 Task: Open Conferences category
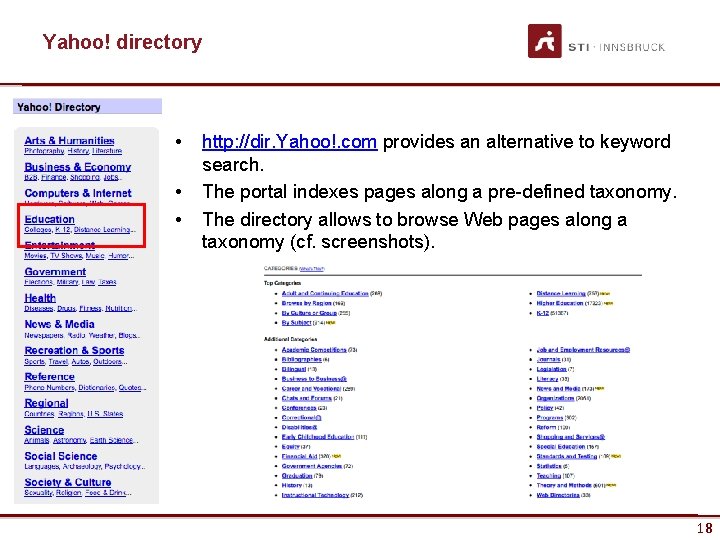point(299,408)
